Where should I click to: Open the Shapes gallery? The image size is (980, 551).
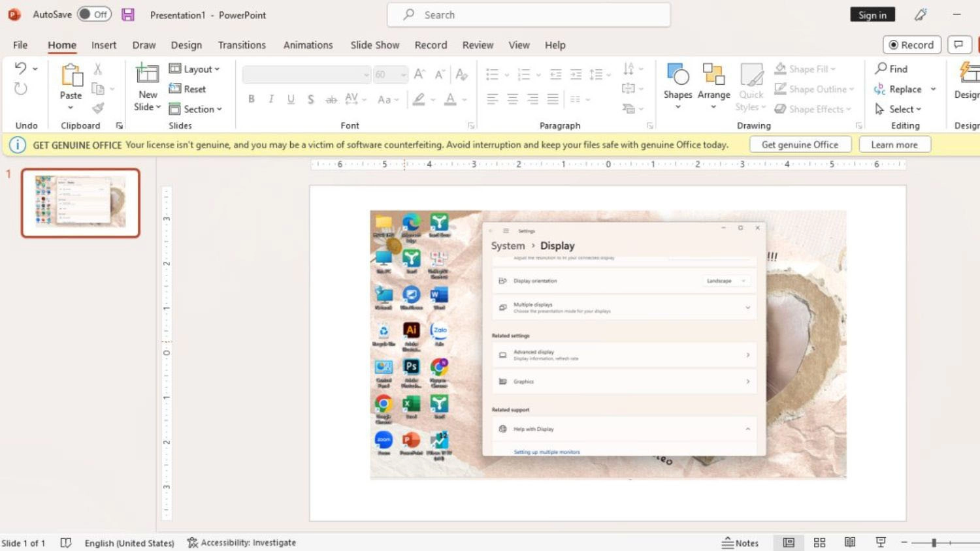tap(678, 86)
